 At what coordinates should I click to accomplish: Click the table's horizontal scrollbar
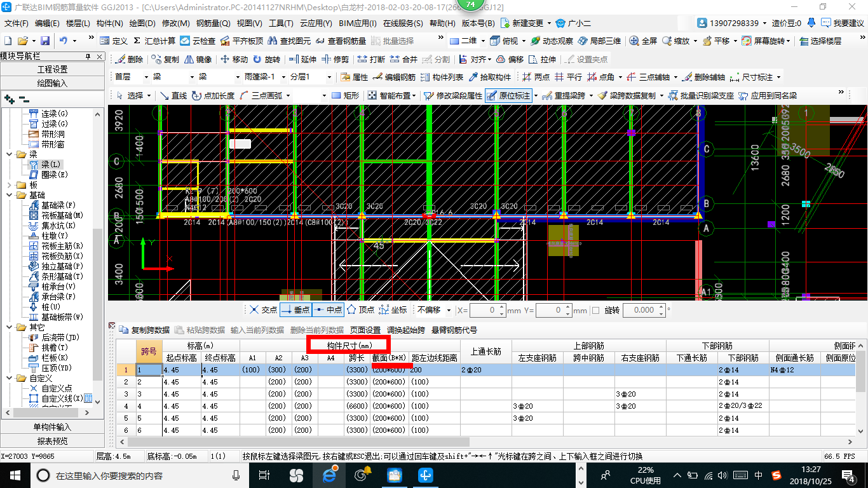coord(297,442)
